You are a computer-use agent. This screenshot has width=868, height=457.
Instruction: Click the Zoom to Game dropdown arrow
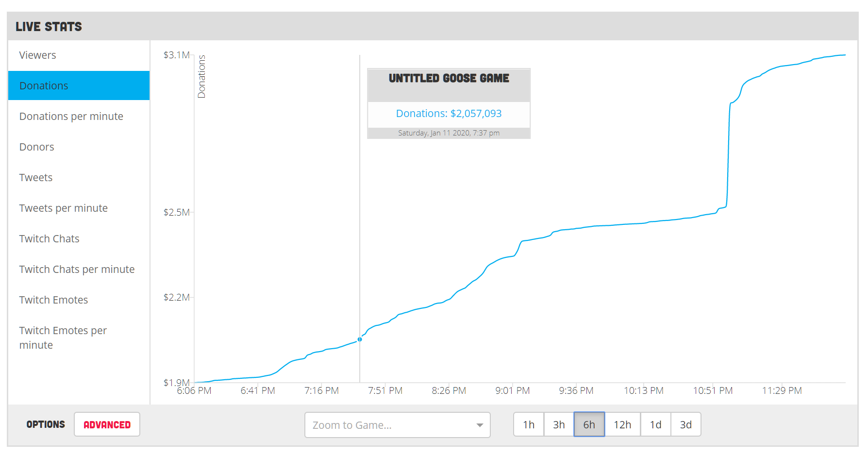coord(480,425)
